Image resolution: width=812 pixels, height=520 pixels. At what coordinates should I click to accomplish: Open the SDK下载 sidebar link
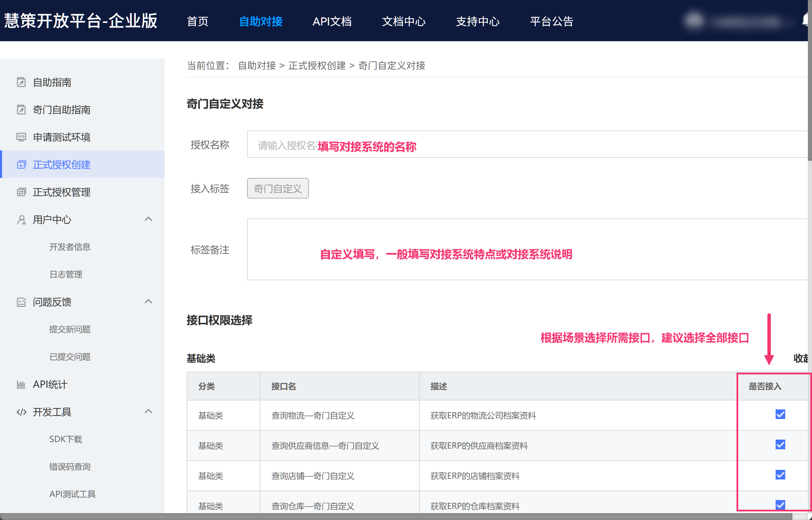pos(66,439)
